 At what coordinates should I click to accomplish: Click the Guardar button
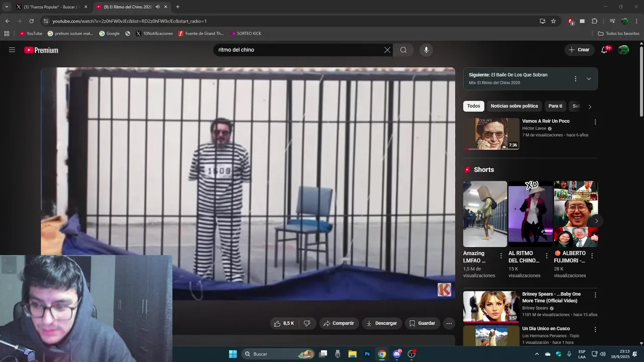[422, 323]
